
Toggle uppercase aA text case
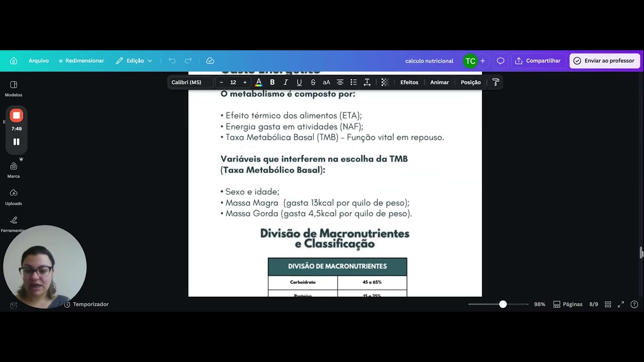[x=327, y=82]
